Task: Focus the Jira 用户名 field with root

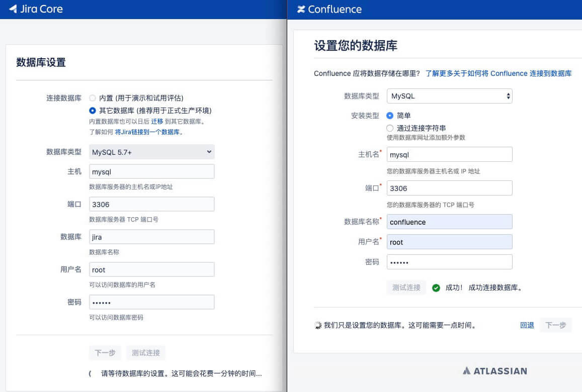Action: (x=152, y=269)
